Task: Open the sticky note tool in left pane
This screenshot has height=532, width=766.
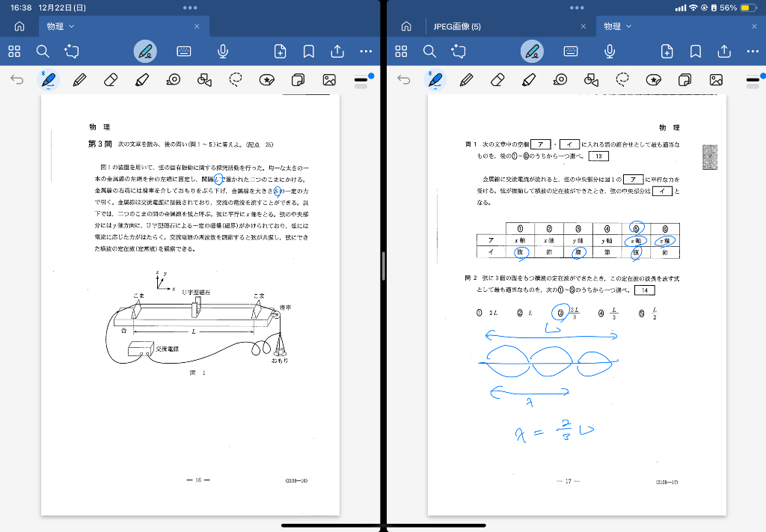Action: pyautogui.click(x=298, y=80)
